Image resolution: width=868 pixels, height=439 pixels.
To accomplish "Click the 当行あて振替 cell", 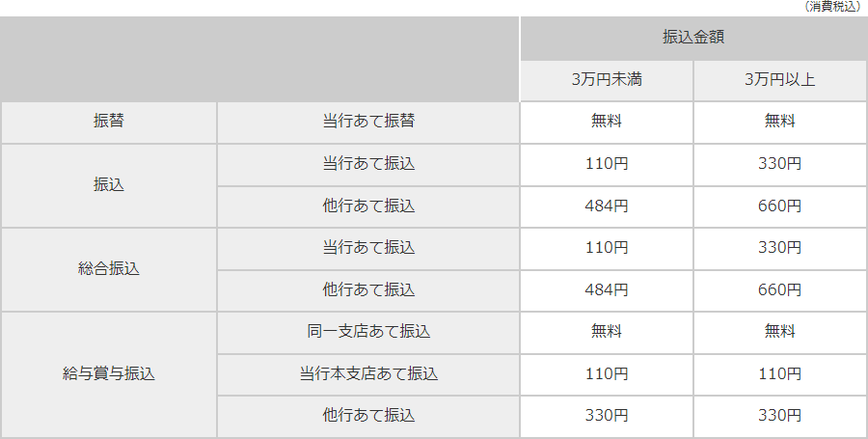I will pyautogui.click(x=368, y=122).
